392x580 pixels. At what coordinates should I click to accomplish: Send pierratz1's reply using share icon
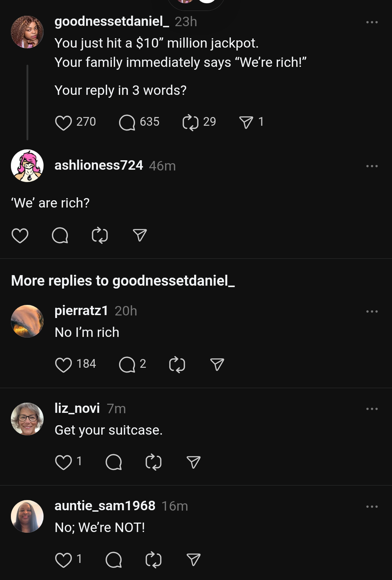click(217, 364)
